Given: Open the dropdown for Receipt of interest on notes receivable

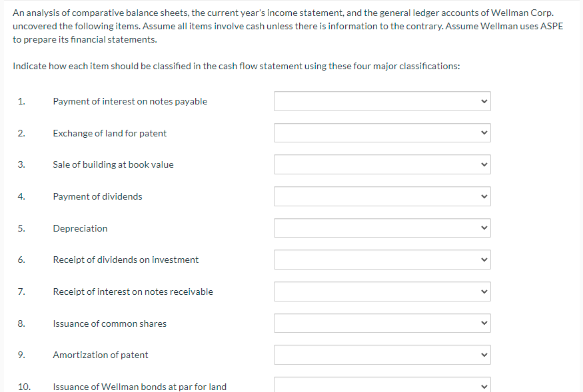Looking at the screenshot, I should pos(382,292).
